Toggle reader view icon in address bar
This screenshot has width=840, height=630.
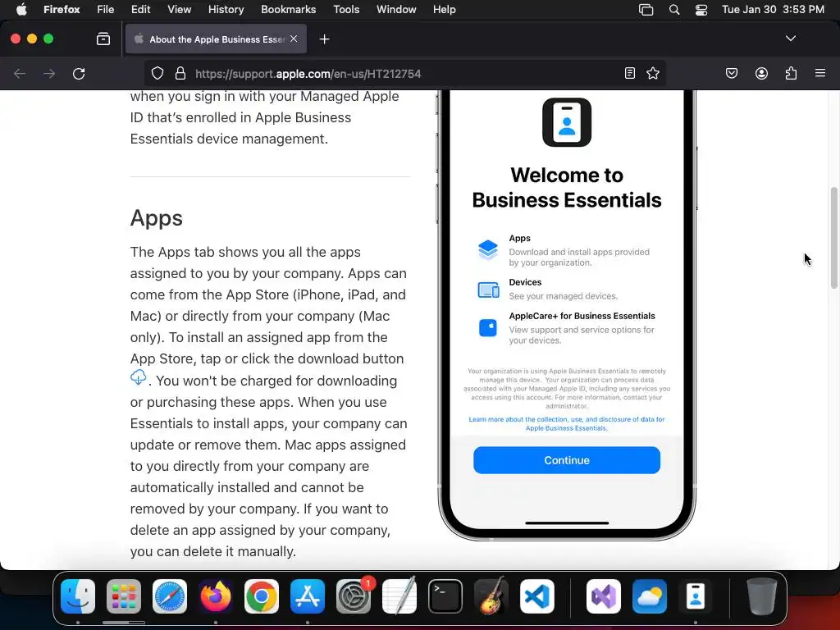point(630,73)
